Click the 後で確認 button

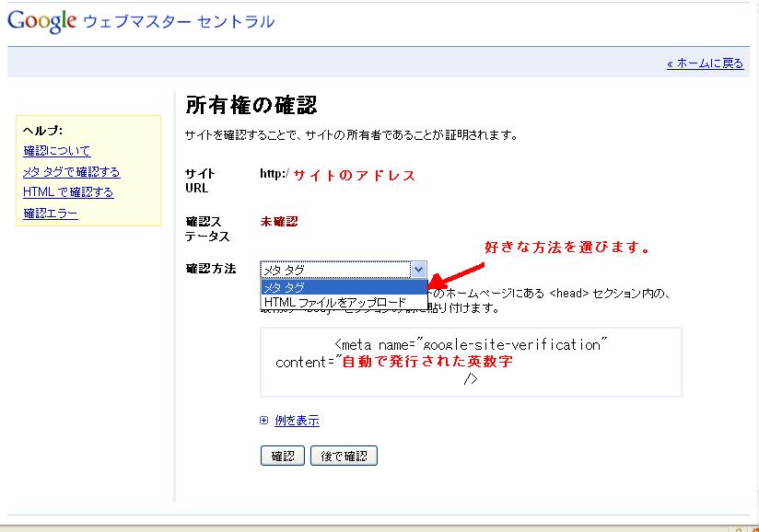coord(344,456)
